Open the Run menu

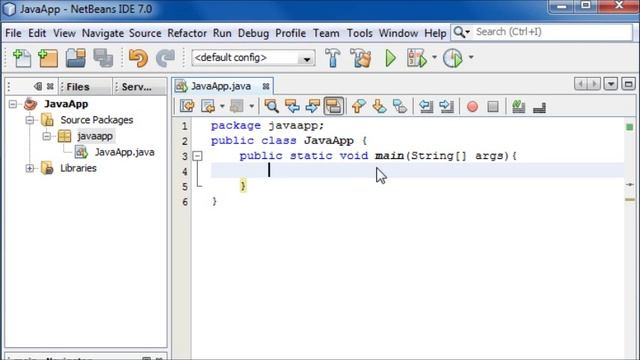tap(222, 33)
